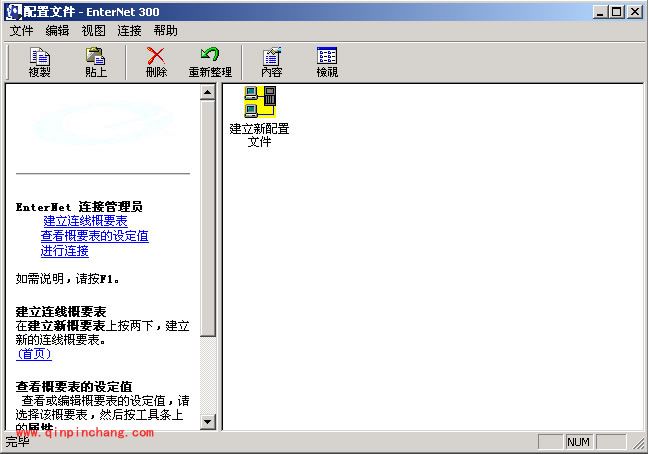
Task: Click the NUM indicator in status bar
Action: 578,442
